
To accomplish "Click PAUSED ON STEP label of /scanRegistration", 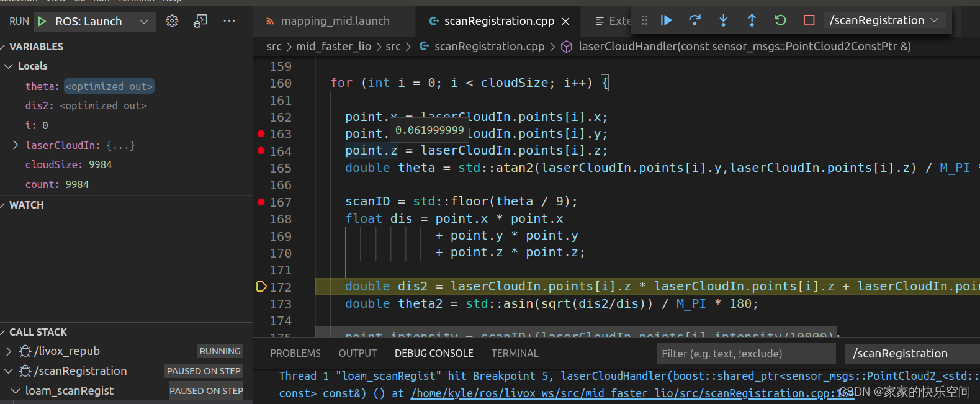I will coord(204,371).
